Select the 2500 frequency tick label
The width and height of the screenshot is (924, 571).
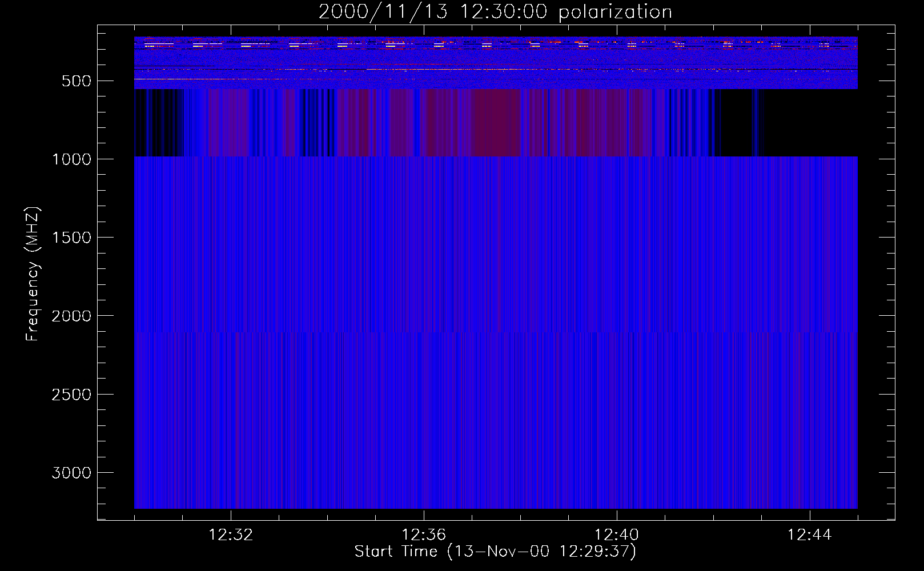tap(71, 395)
